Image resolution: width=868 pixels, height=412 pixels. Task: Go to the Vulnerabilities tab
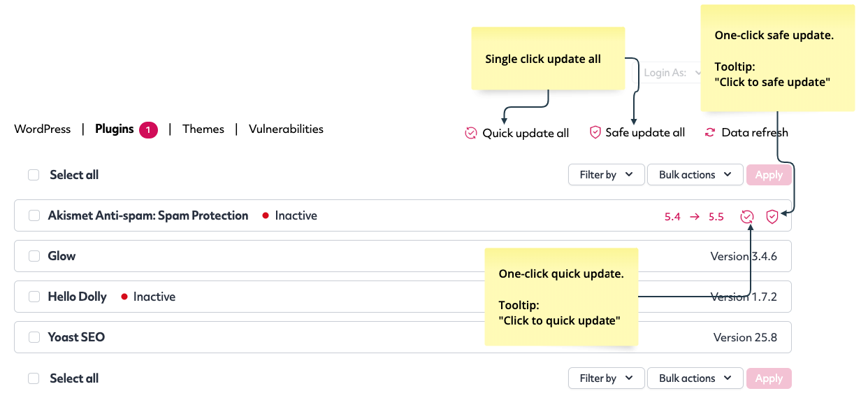[286, 129]
